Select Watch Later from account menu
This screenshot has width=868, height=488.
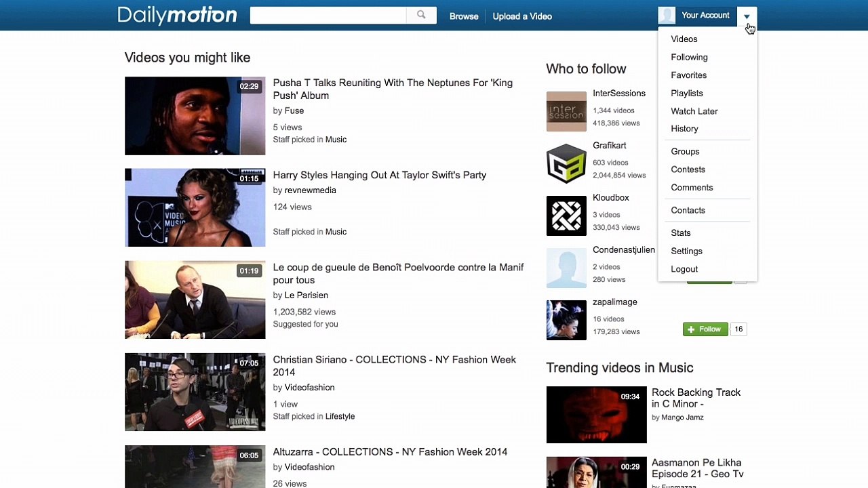pos(694,111)
